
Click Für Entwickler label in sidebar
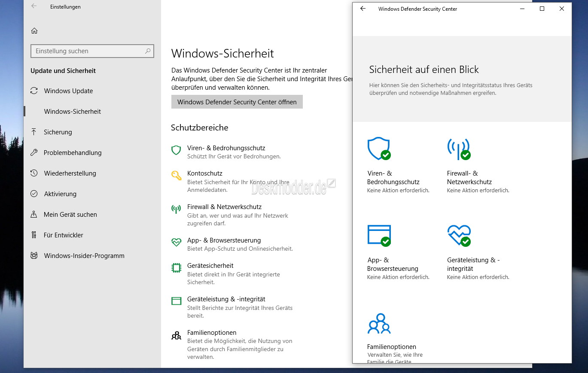pyautogui.click(x=64, y=235)
